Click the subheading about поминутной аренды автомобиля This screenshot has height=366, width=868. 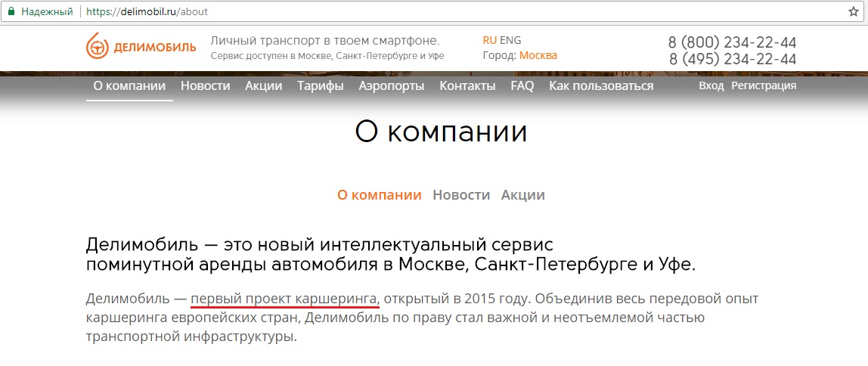391,254
